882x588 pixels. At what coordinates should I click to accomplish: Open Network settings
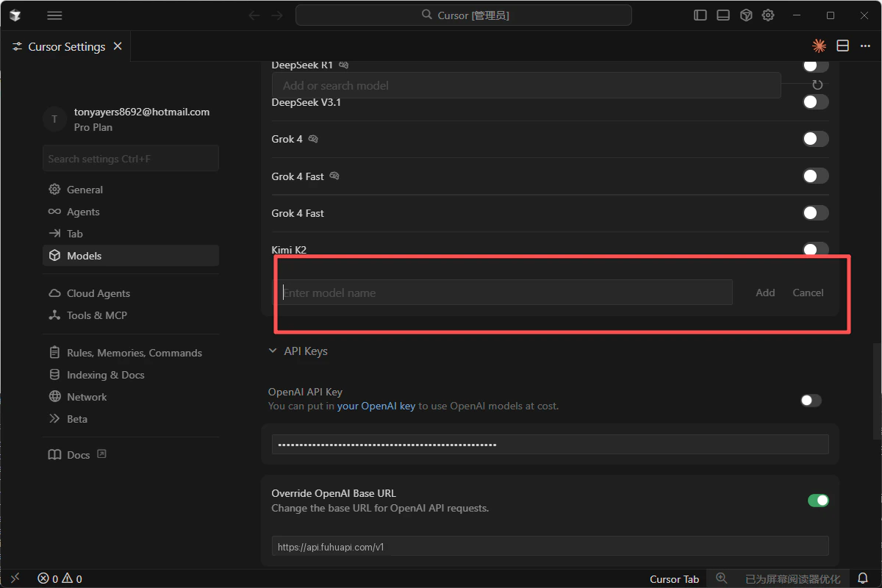131,397
